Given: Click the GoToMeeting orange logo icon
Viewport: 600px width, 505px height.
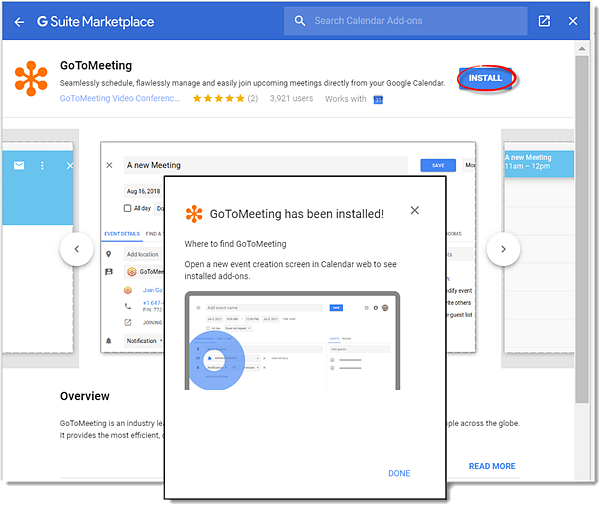Looking at the screenshot, I should (32, 80).
